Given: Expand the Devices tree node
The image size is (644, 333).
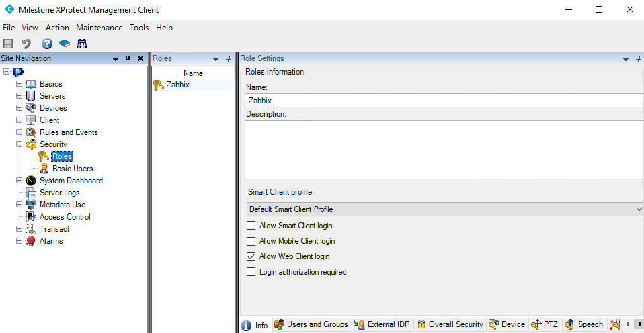Looking at the screenshot, I should (x=19, y=108).
